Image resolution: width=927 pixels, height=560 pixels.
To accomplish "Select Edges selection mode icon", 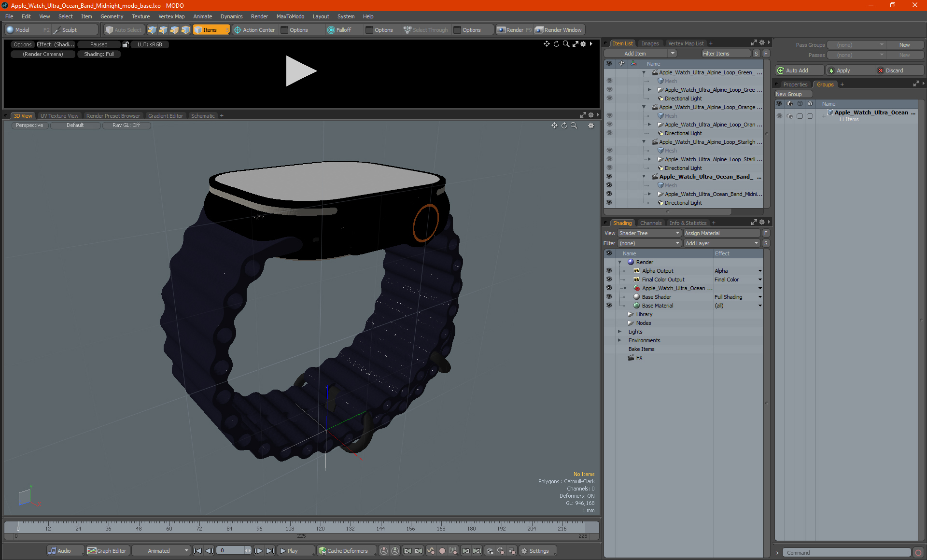I will 163,30.
